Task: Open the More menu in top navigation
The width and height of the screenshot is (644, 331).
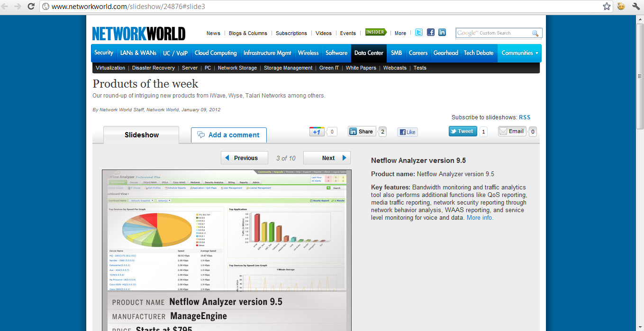Action: [400, 33]
